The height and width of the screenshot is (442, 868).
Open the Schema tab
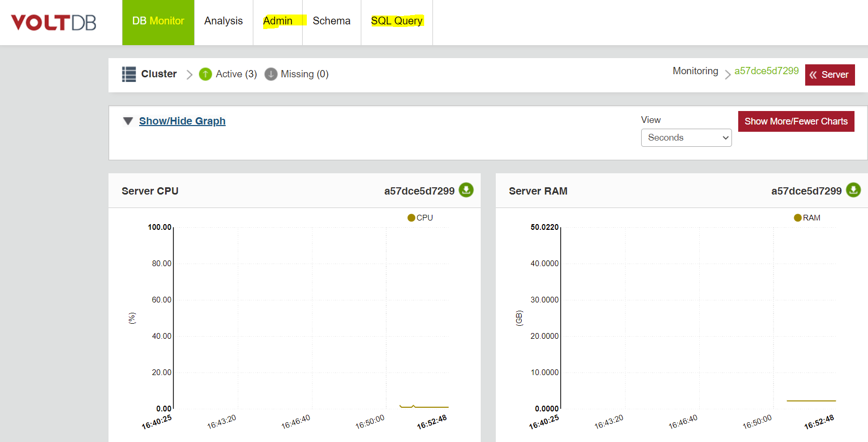(x=331, y=21)
